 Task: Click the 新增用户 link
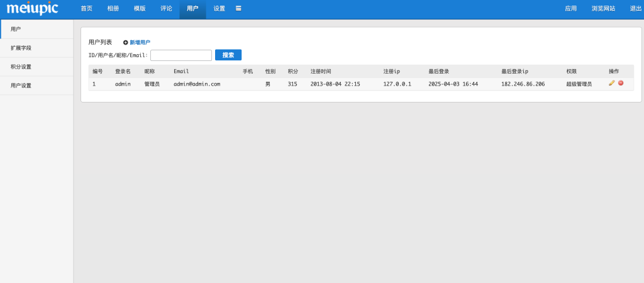tap(140, 42)
